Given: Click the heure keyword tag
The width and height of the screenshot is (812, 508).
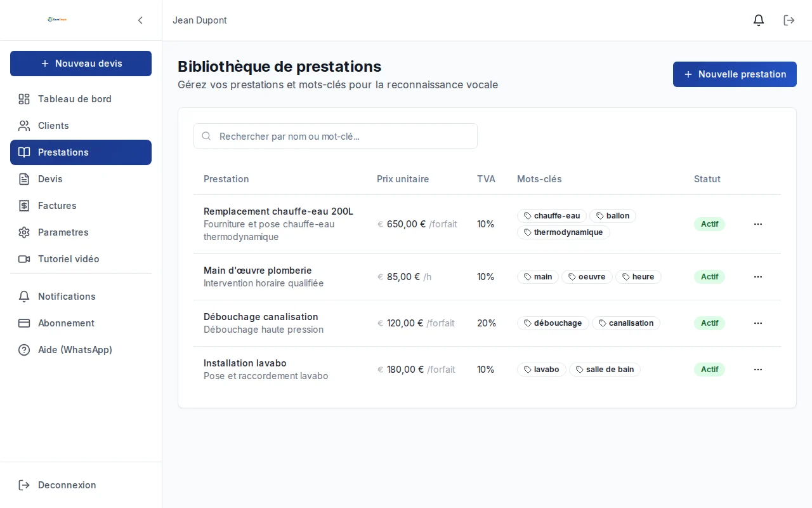Looking at the screenshot, I should [x=638, y=277].
